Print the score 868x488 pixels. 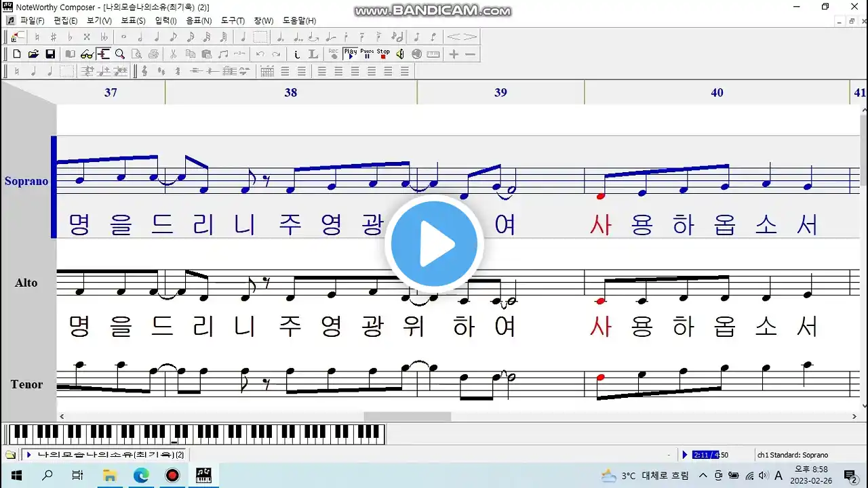click(153, 54)
